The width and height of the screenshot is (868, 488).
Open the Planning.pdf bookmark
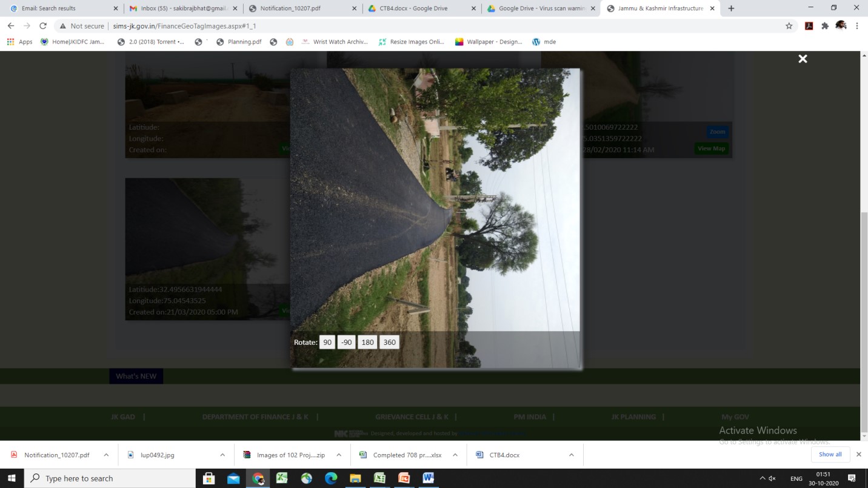(x=239, y=42)
